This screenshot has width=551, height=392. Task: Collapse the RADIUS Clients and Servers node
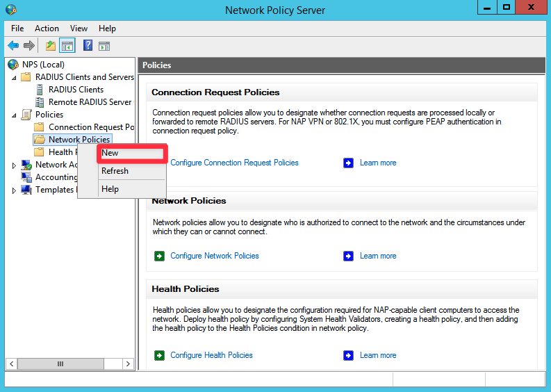point(14,77)
